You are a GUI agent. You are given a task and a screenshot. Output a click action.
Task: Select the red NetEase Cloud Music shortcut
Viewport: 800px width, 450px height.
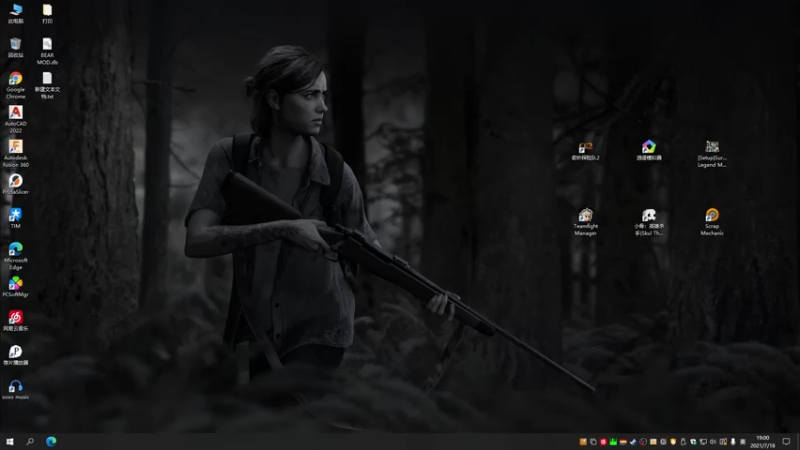pyautogui.click(x=16, y=321)
